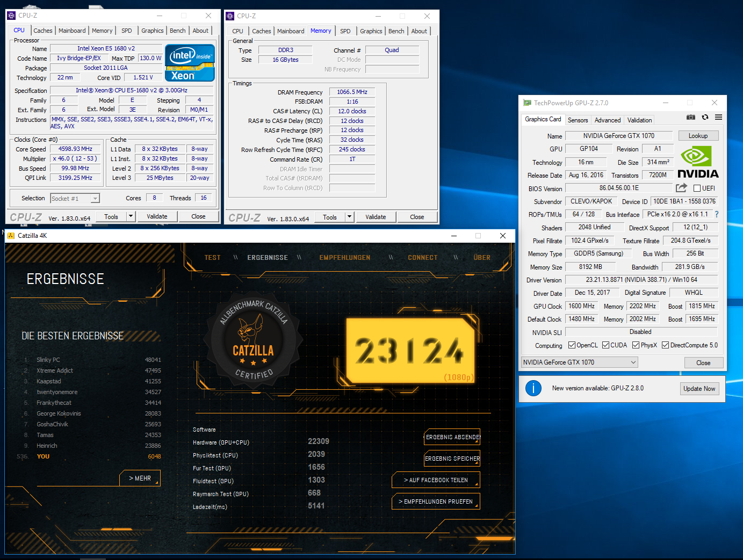Toggle the CUDA checkbox
Image resolution: width=743 pixels, height=560 pixels.
pyautogui.click(x=605, y=345)
